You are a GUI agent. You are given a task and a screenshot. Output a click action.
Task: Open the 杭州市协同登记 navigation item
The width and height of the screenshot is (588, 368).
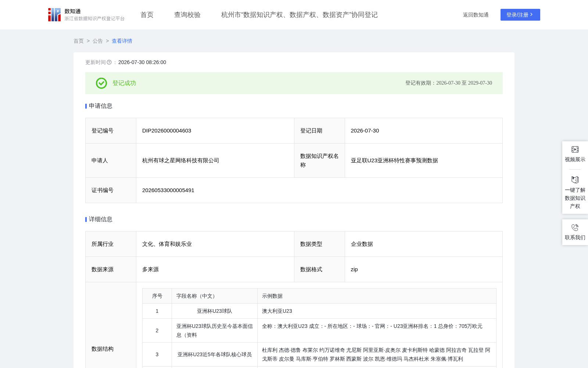point(300,15)
